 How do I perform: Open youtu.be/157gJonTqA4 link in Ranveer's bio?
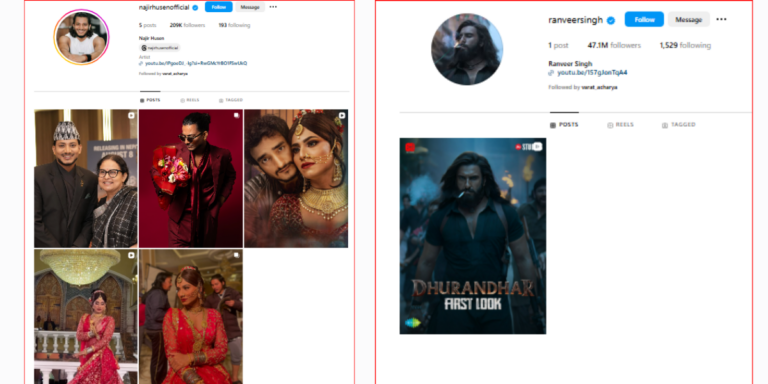click(x=592, y=73)
